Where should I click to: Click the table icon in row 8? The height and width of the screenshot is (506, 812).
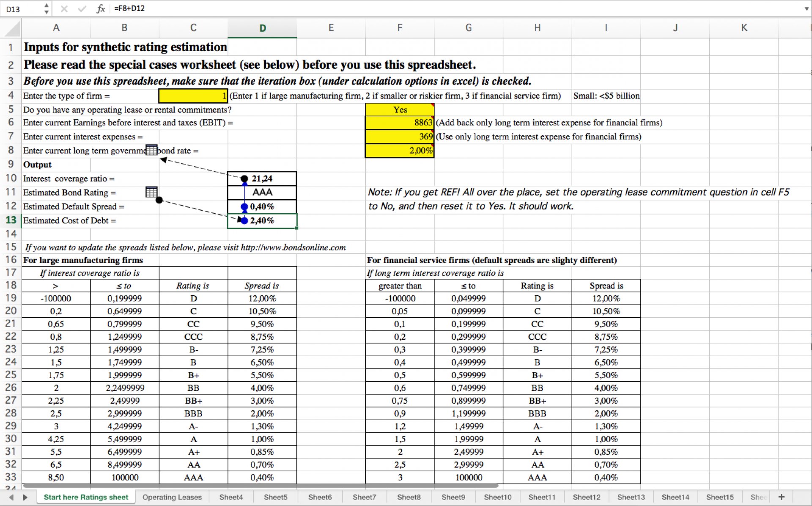(x=151, y=150)
